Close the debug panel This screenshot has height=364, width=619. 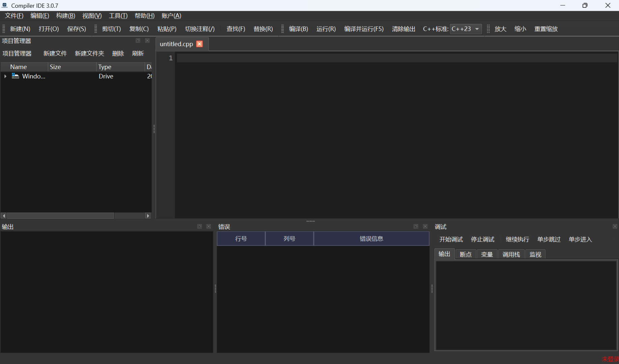(615, 226)
